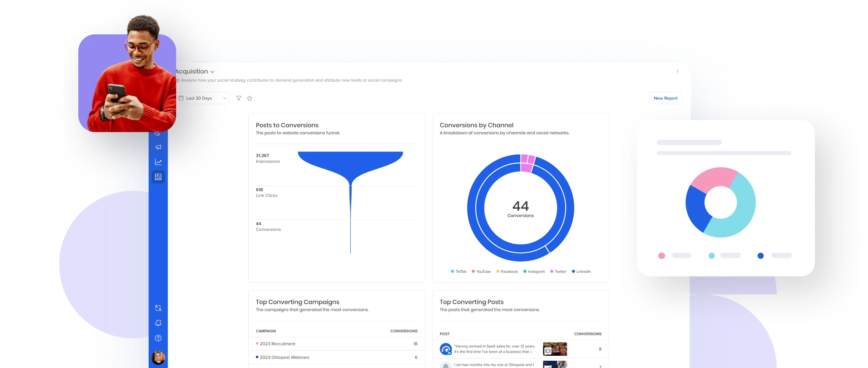Image resolution: width=868 pixels, height=368 pixels.
Task: Open notifications from the bell icon
Action: (159, 323)
